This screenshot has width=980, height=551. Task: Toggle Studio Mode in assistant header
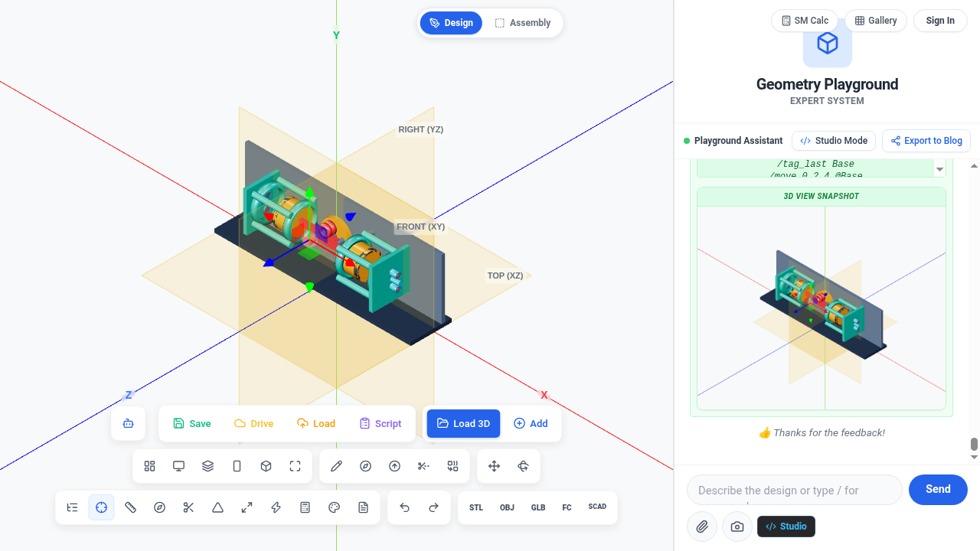(x=834, y=141)
